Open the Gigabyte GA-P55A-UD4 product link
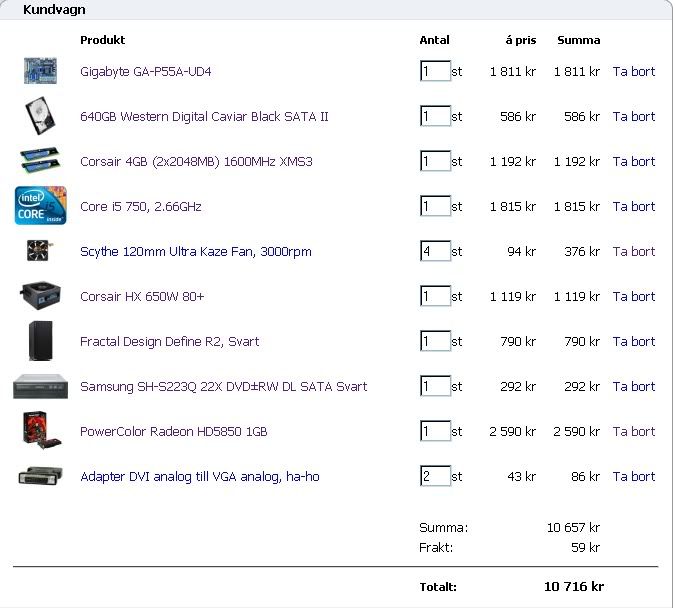The image size is (675, 608). (x=145, y=72)
